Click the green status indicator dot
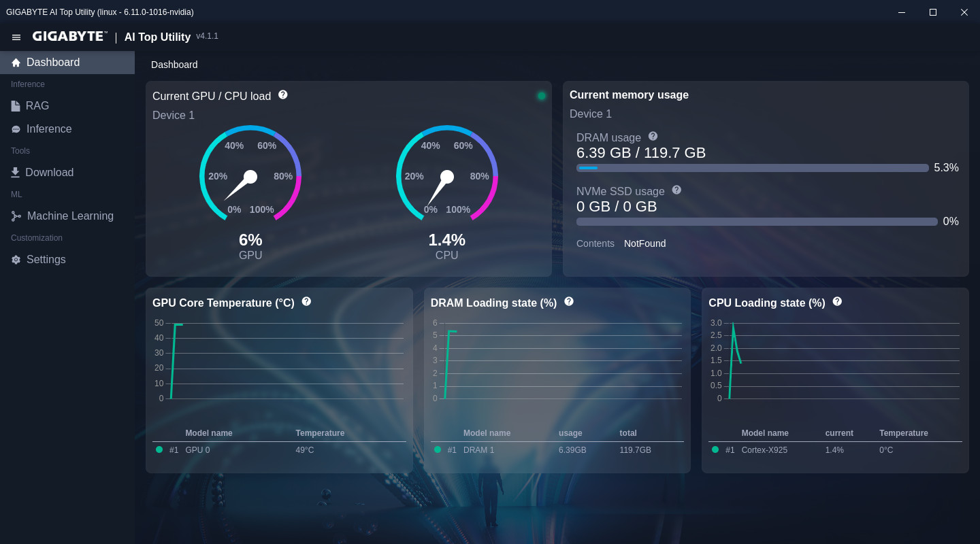The height and width of the screenshot is (544, 980). click(542, 96)
